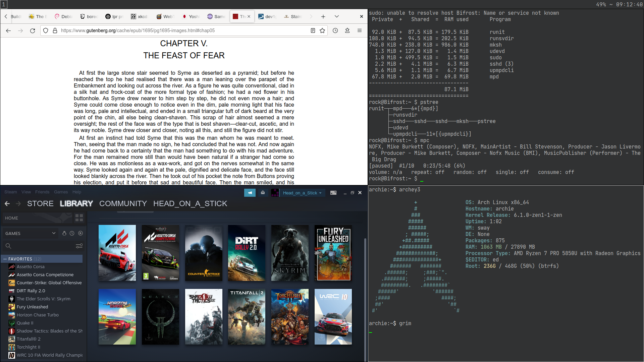Expand the list all tabs dropdown
Screen dimensions: 644x362
337,16
